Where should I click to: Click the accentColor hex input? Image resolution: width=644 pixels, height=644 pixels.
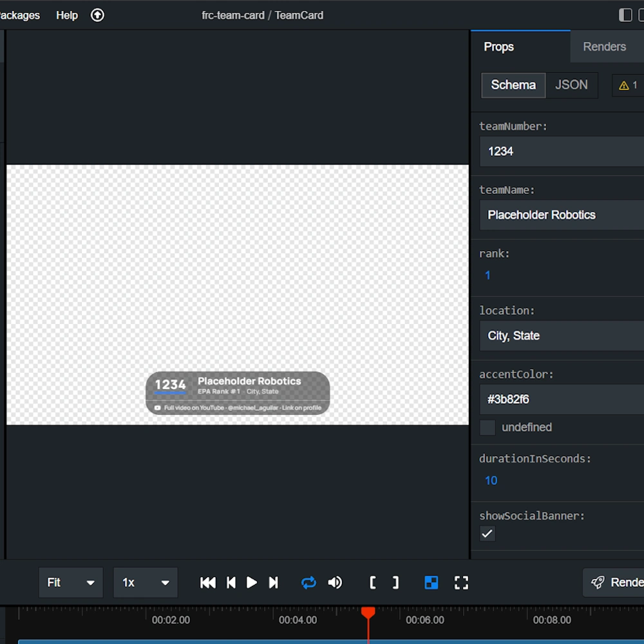pos(562,399)
